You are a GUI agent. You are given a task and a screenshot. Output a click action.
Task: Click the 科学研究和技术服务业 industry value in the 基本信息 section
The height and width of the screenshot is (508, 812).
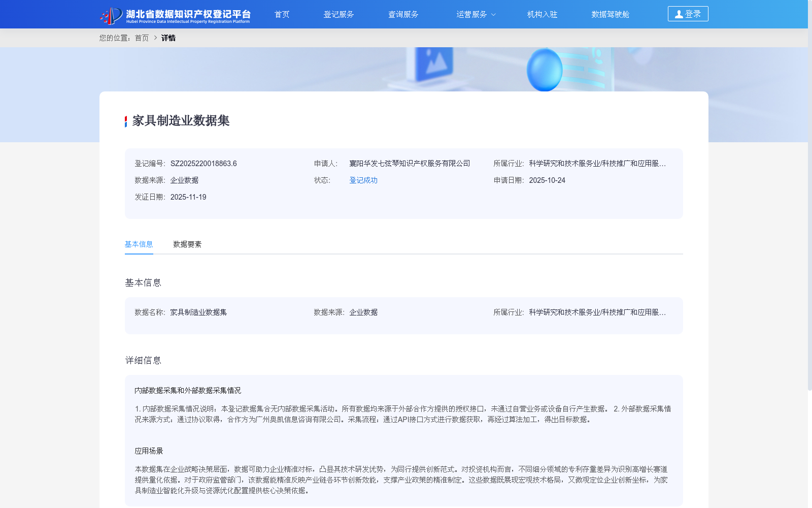pyautogui.click(x=597, y=312)
